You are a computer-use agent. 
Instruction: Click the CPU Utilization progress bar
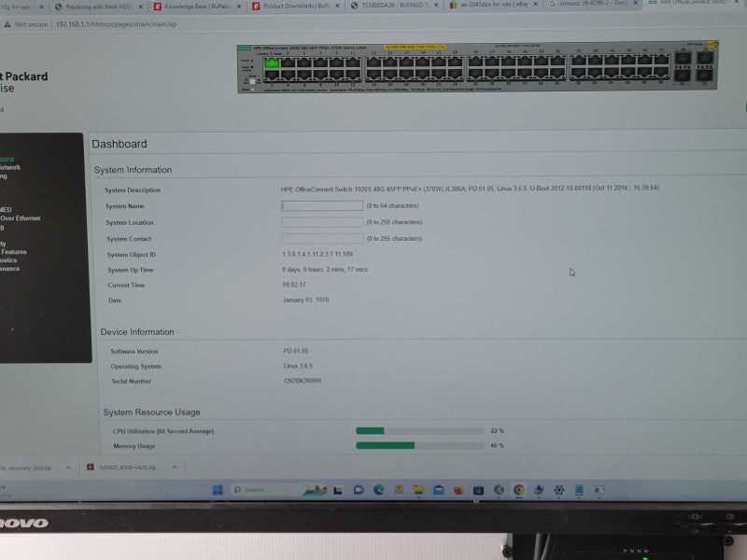(x=419, y=431)
